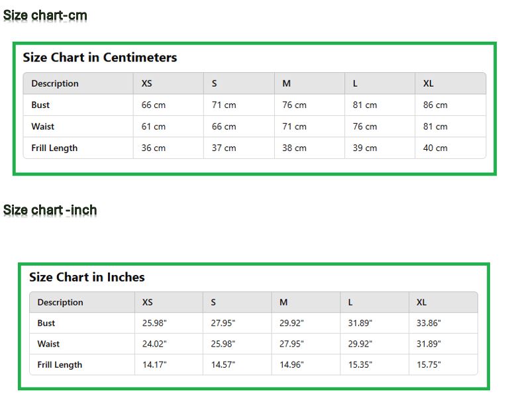This screenshot has height=420, width=508.
Task: Click the 14.17" Frill Length XS cell
Action: [x=154, y=364]
